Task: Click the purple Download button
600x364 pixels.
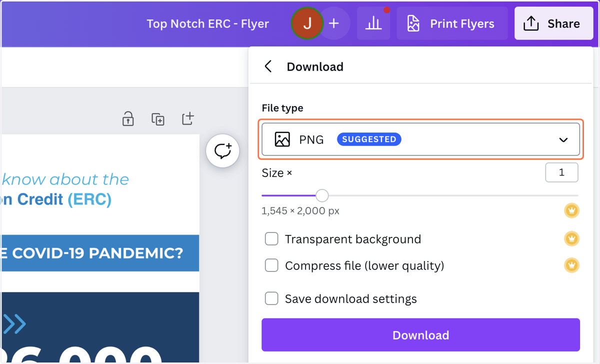Action: point(420,335)
